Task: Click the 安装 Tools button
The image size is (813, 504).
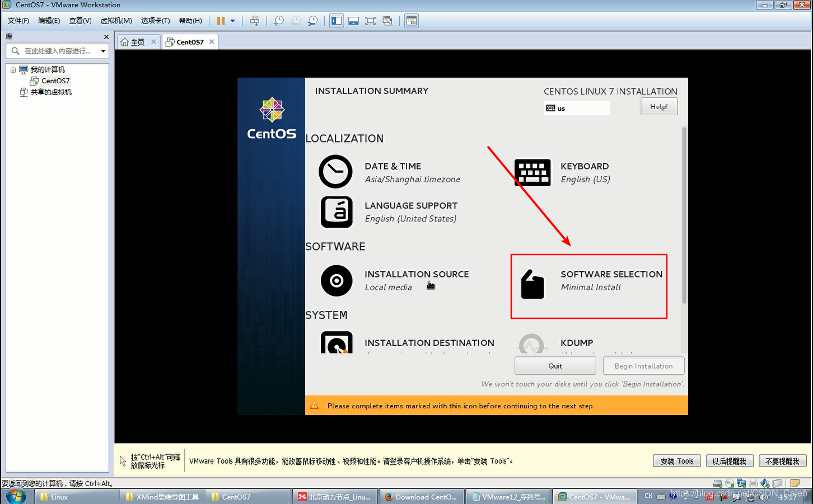Action: click(676, 461)
